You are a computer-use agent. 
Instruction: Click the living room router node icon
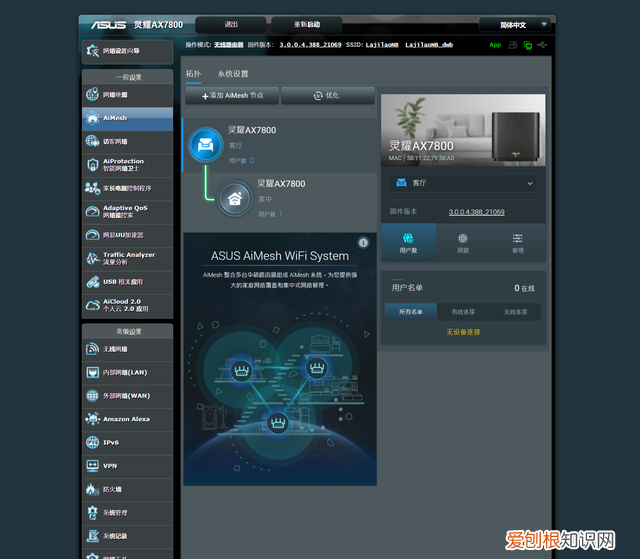(205, 145)
